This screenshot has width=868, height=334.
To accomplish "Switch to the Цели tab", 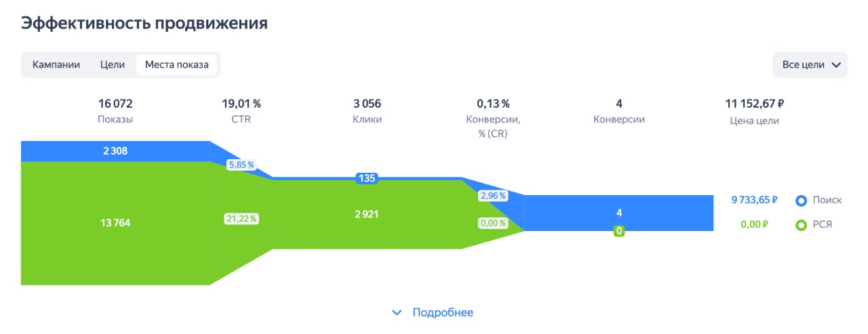I will coord(113,65).
